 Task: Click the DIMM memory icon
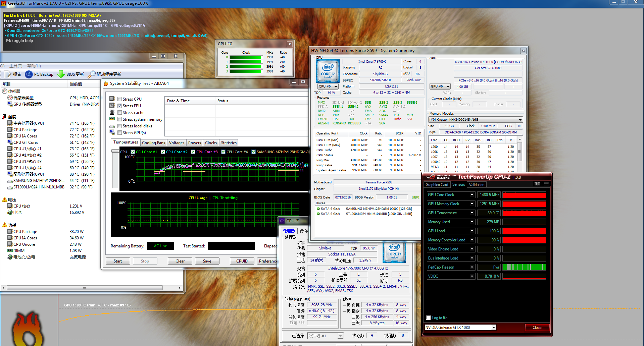pyautogui.click(x=10, y=250)
